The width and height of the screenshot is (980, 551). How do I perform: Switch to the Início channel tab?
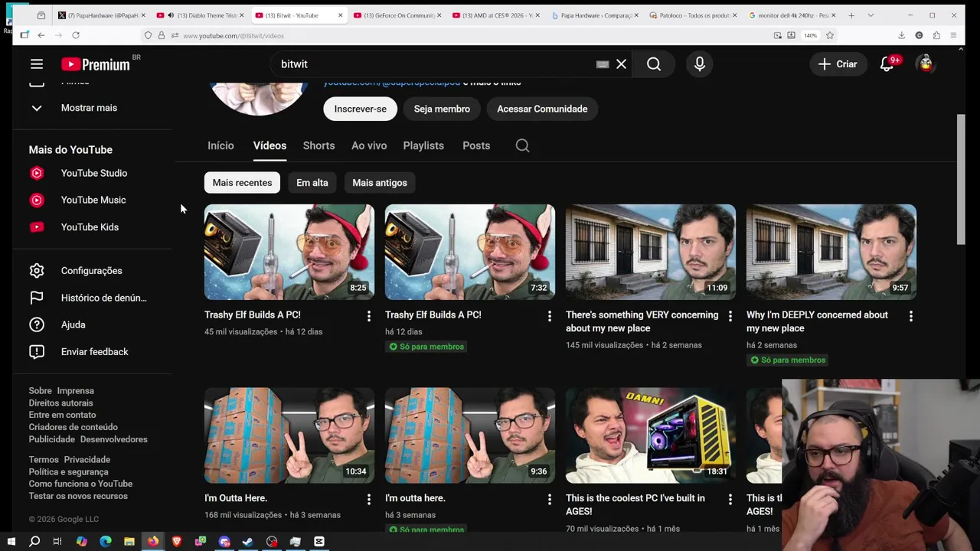220,145
